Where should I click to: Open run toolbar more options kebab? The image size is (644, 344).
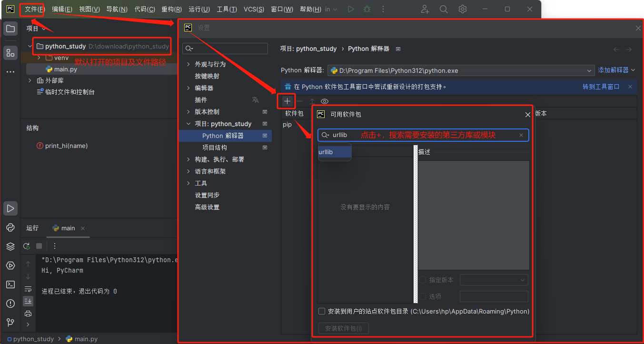point(55,246)
